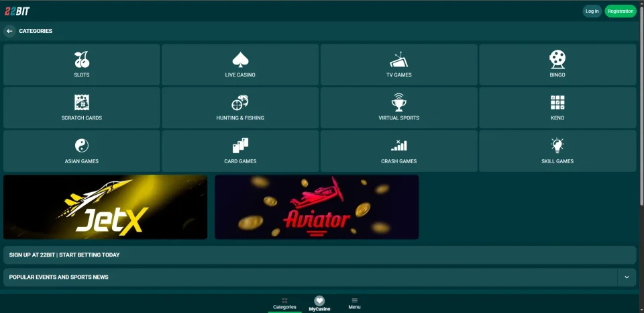Click the CRASH GAMES label
Screen dimensions: 644x313
tap(398, 161)
